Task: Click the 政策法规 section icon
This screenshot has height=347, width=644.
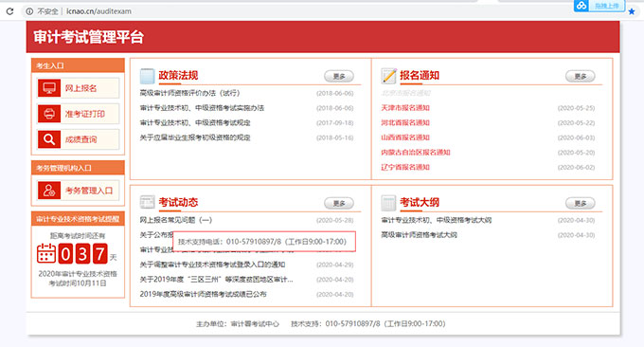Action: [147, 76]
